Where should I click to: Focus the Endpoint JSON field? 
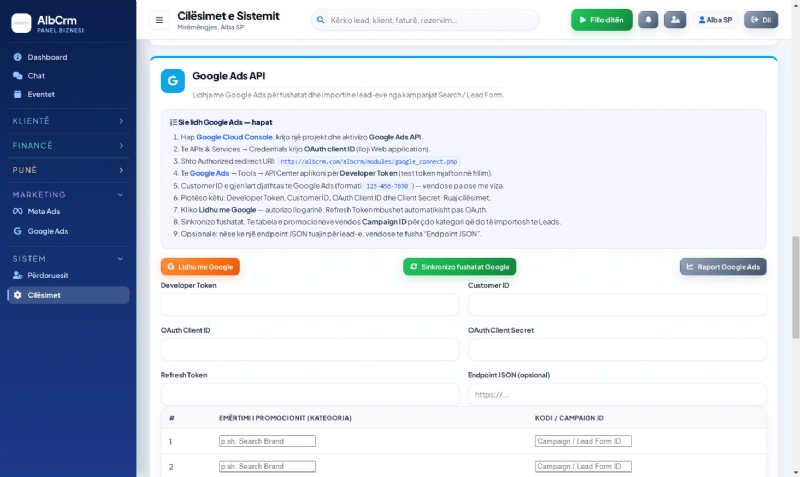pyautogui.click(x=617, y=394)
